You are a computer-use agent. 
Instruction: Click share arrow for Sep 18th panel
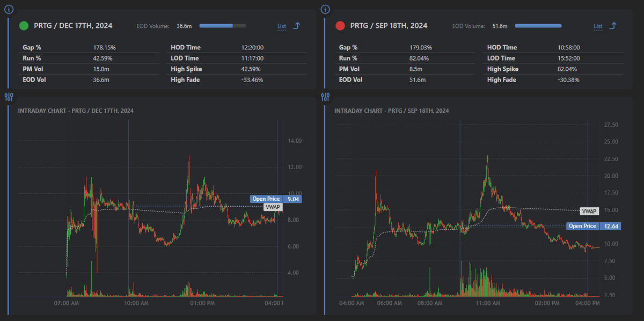(x=613, y=26)
